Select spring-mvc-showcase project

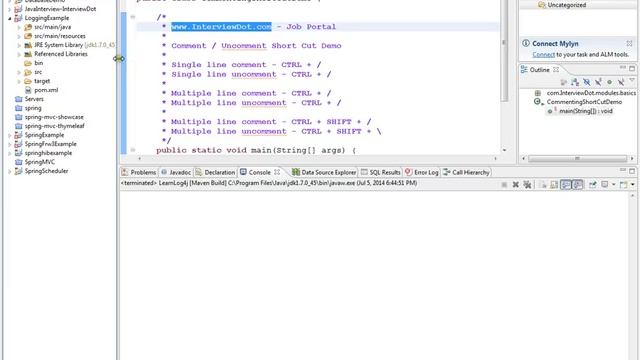(49, 117)
